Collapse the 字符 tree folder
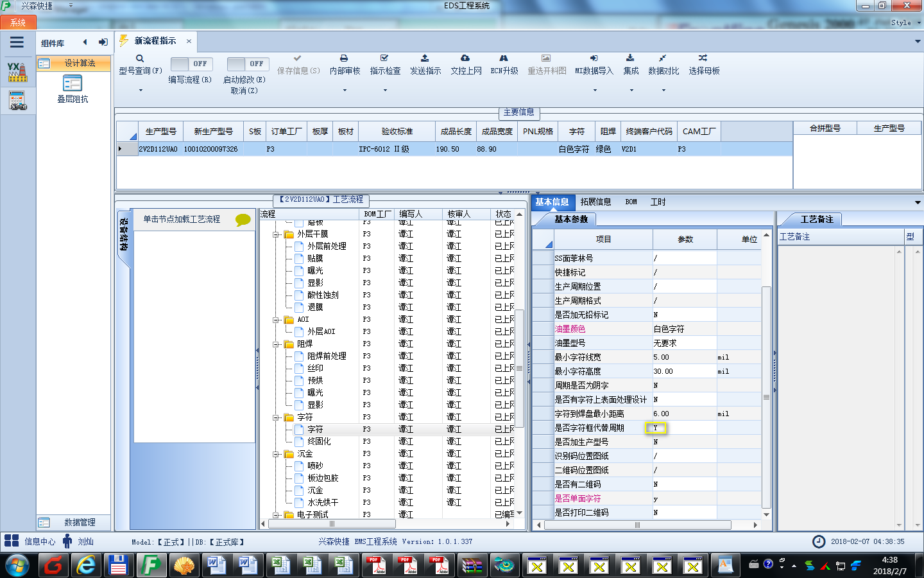 point(276,417)
